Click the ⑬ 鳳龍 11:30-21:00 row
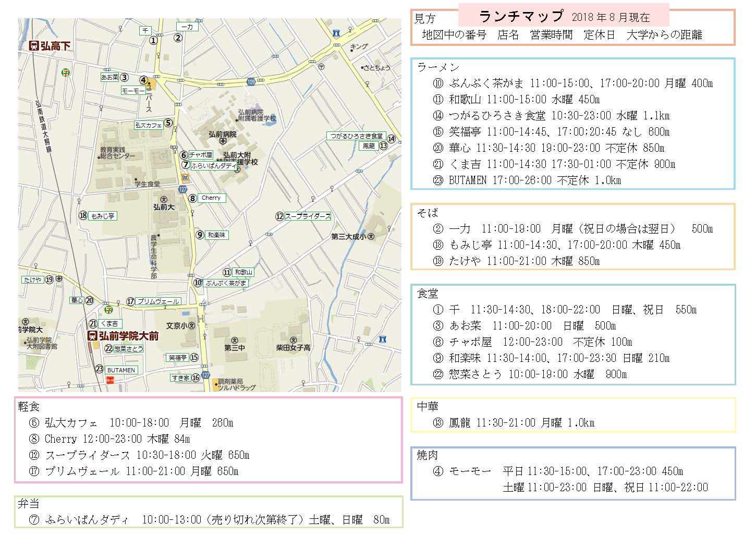Viewport: 756px width, 535px height. click(x=513, y=422)
